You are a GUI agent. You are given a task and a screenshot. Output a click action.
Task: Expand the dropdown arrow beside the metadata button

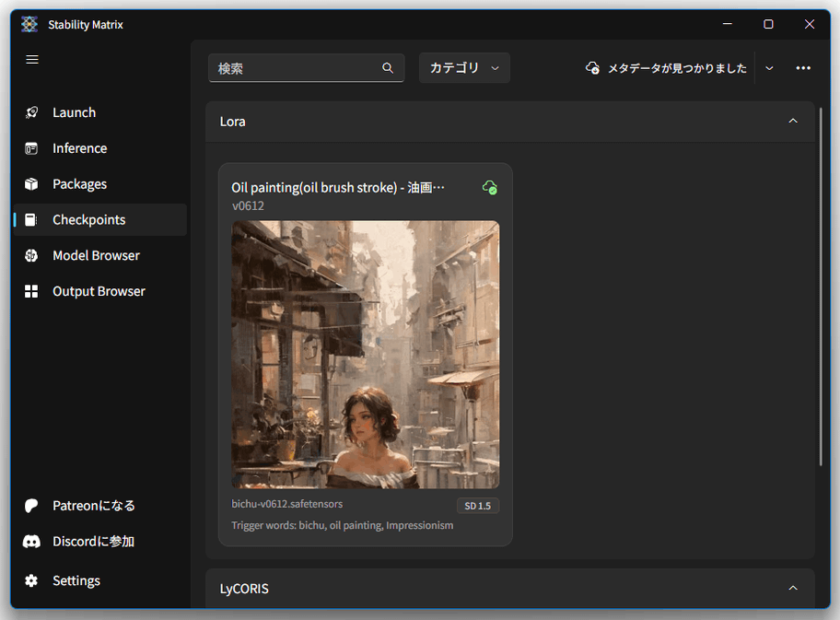(769, 68)
